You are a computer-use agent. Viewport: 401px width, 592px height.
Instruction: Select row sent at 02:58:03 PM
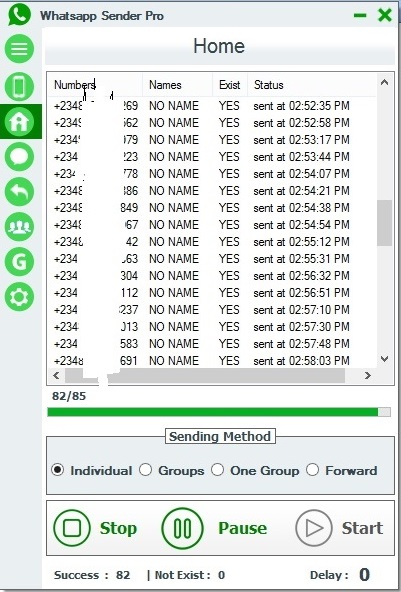click(212, 361)
